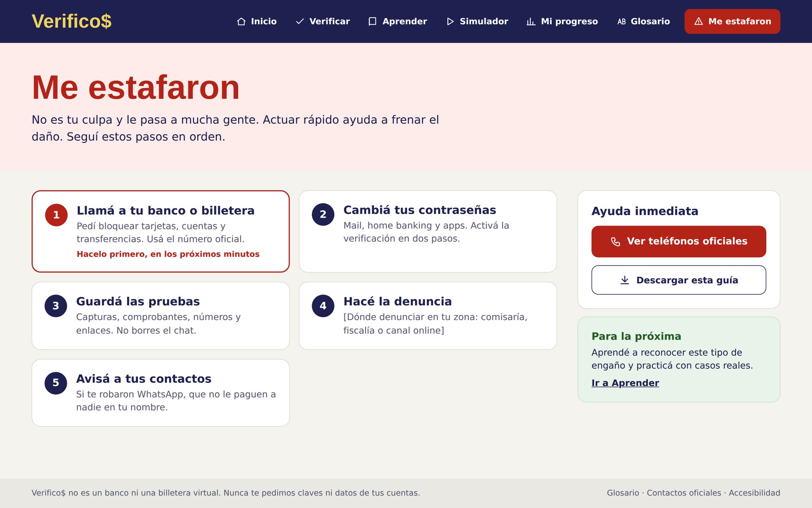Select the Guardá las pruebas heading
Screen dimensions: 812x508
pos(138,301)
